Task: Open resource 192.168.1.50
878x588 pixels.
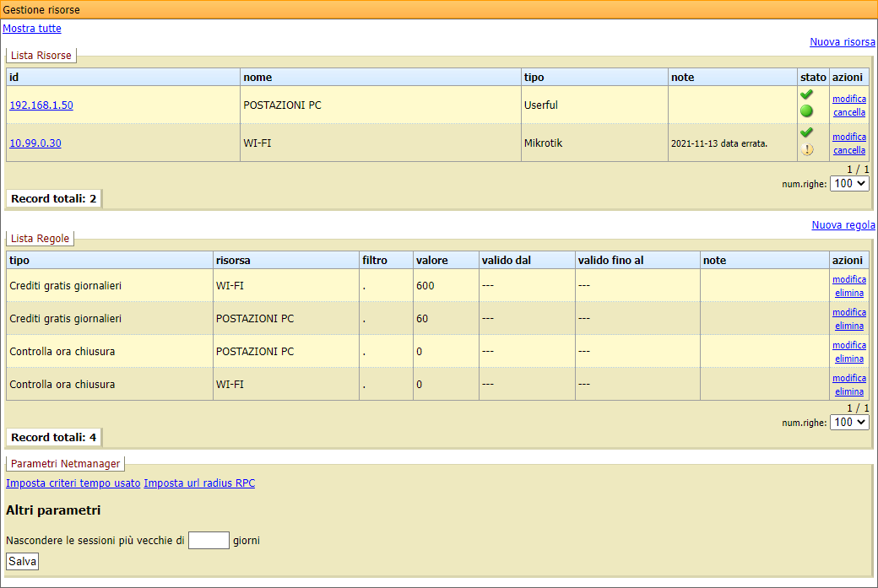Action: click(x=41, y=105)
